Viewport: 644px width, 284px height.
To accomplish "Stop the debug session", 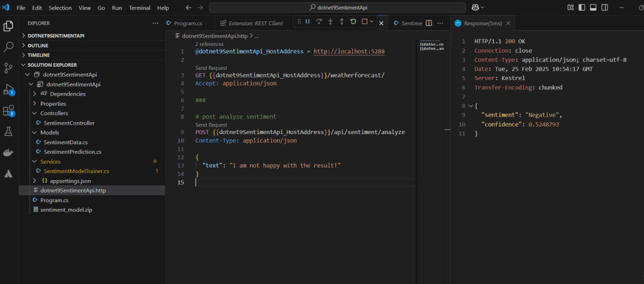I will 364,22.
